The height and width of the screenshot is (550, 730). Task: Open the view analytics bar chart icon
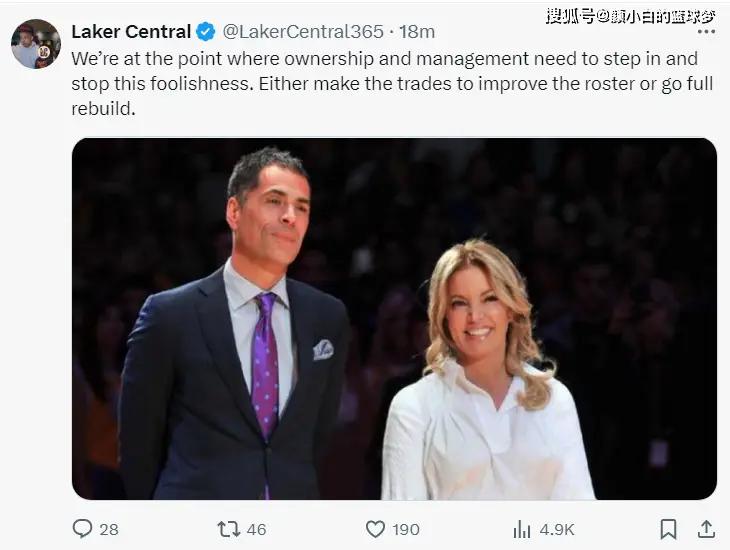521,528
